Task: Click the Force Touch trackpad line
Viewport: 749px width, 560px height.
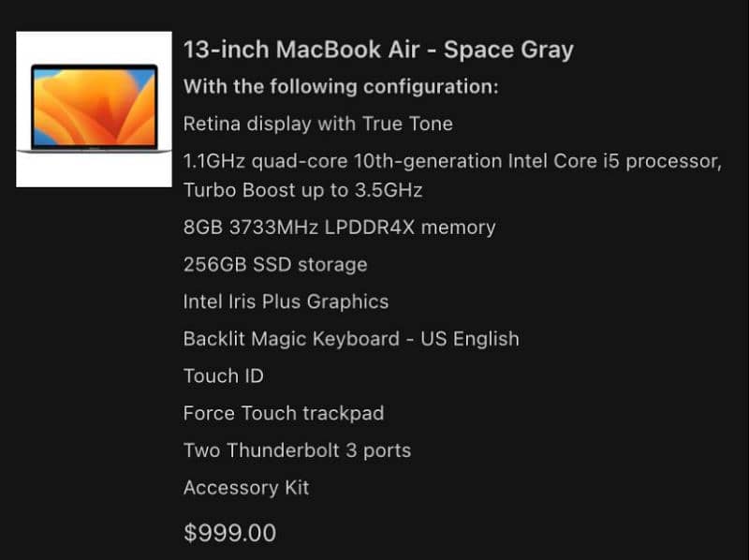Action: coord(283,413)
